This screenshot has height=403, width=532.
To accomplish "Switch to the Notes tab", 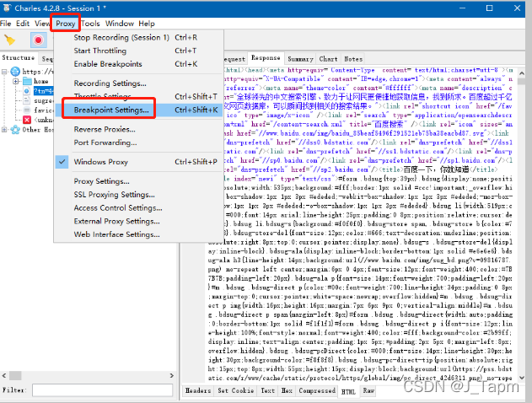I will [353, 59].
